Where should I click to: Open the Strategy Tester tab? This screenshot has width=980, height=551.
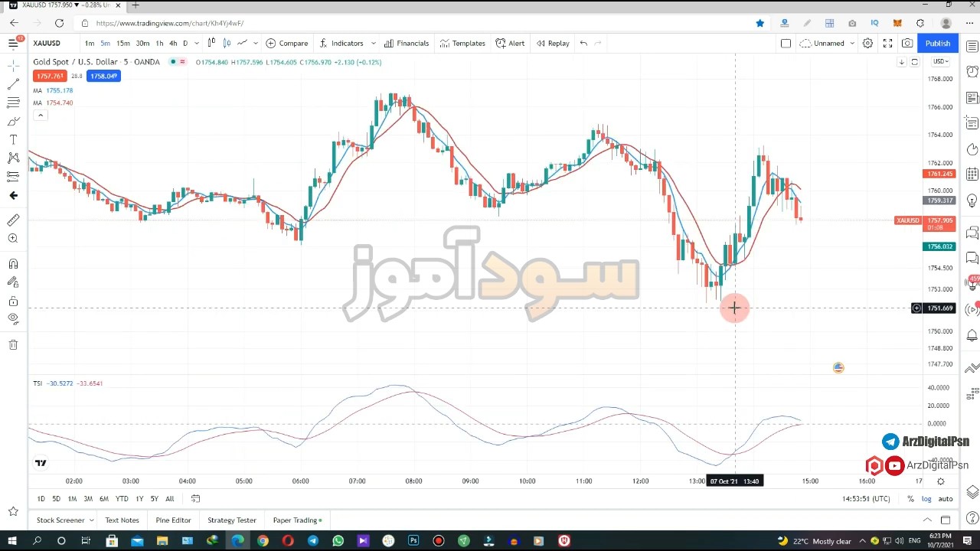(232, 520)
